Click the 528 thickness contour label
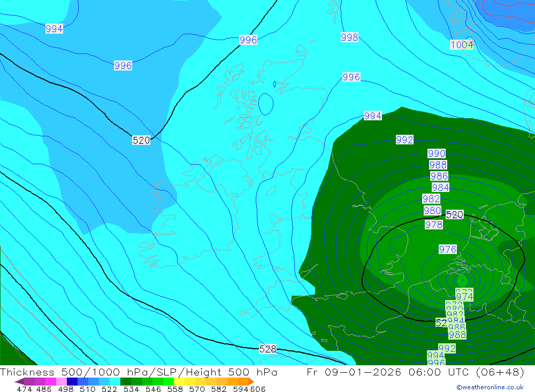The width and height of the screenshot is (535, 392). (x=267, y=349)
